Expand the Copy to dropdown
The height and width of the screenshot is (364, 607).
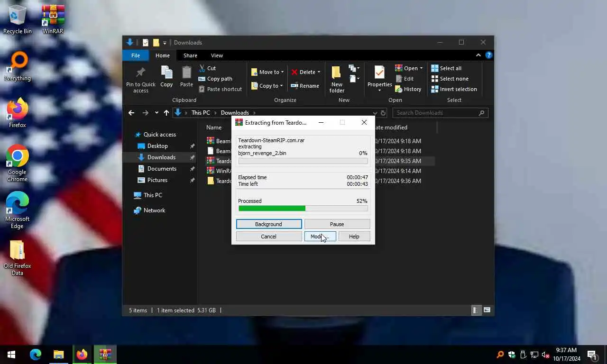[x=282, y=86]
